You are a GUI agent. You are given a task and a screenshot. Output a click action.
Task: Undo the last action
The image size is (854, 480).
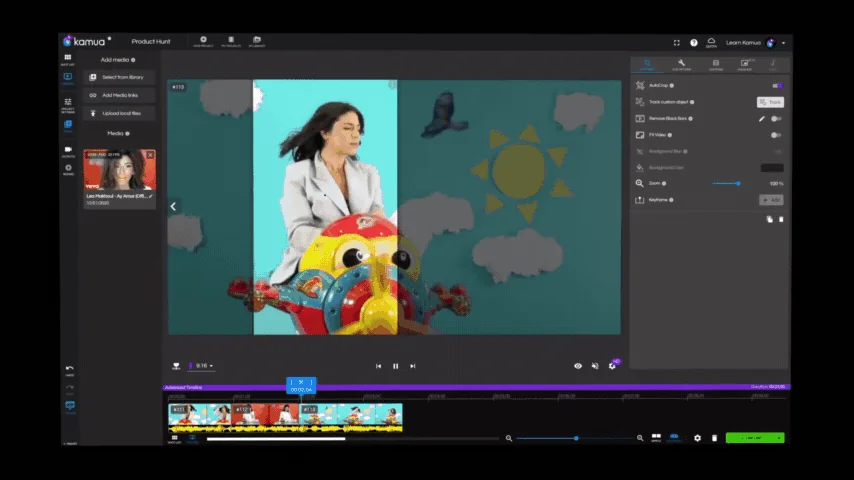pyautogui.click(x=69, y=370)
